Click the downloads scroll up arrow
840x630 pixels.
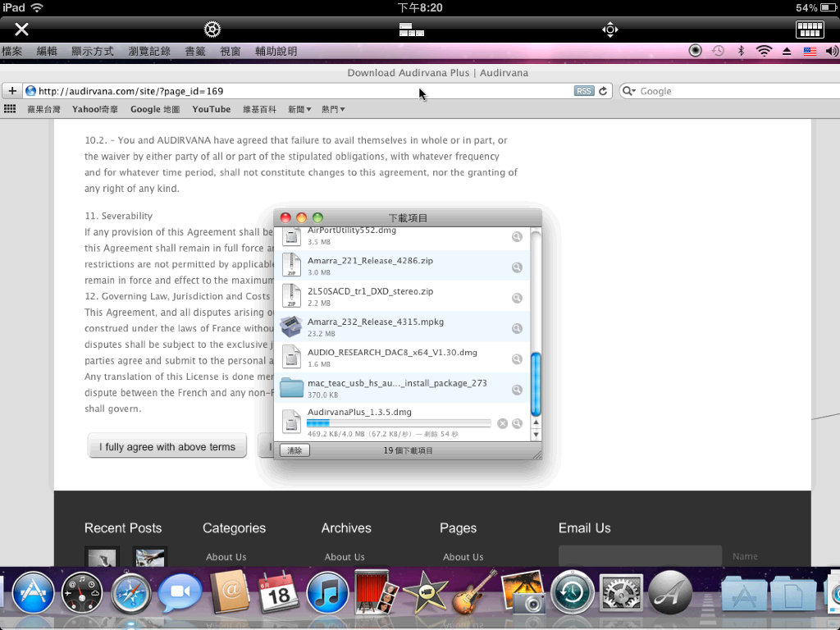pos(536,422)
